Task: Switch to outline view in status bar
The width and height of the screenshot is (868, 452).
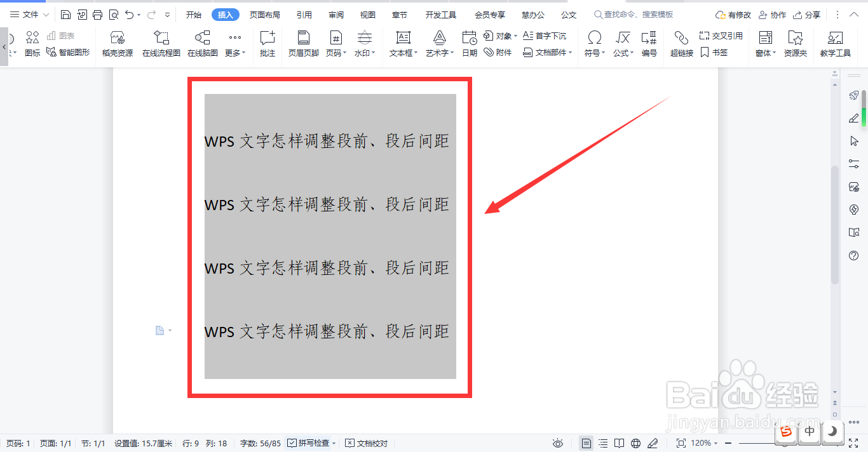Action: (603, 443)
